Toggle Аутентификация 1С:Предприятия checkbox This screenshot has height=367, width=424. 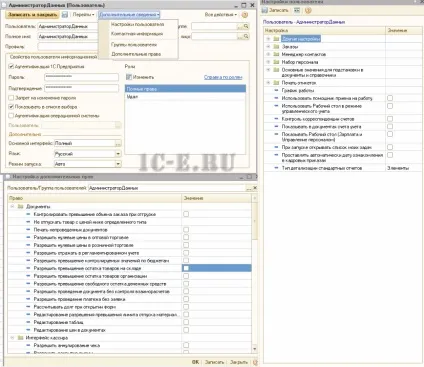coord(11,66)
